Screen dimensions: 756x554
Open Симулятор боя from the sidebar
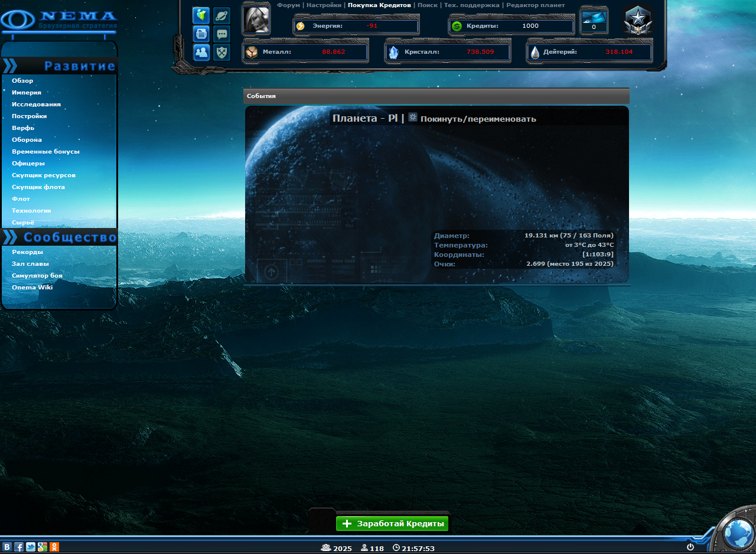(x=37, y=276)
